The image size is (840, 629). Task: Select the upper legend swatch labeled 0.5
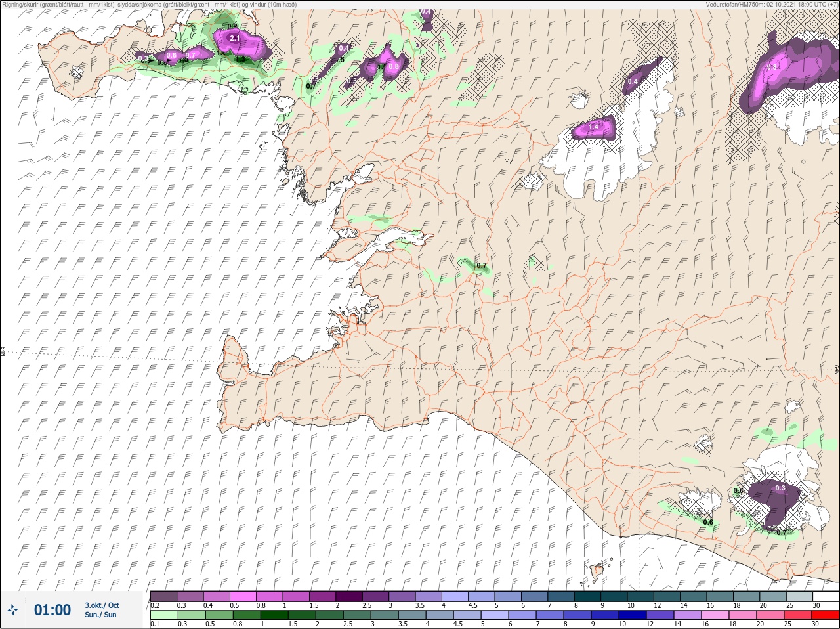click(243, 596)
